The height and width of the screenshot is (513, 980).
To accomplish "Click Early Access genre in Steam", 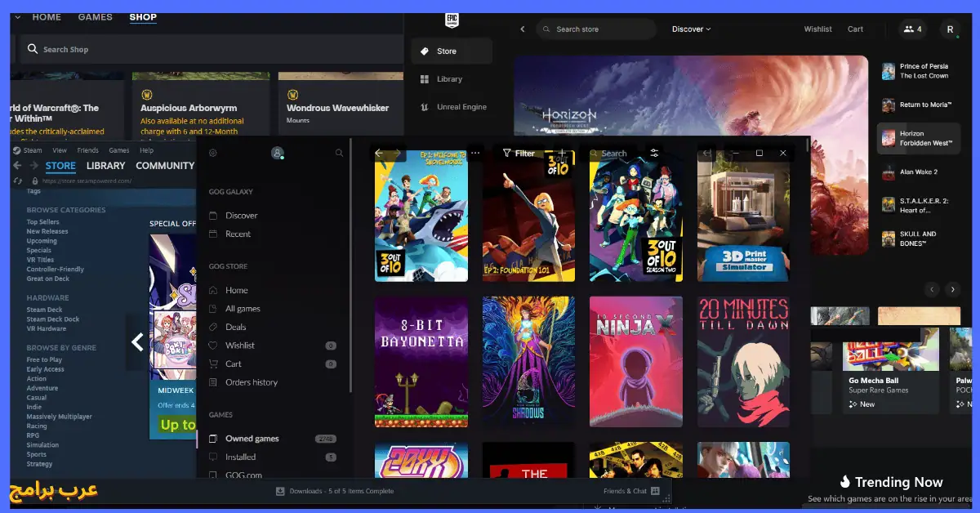I will click(45, 369).
